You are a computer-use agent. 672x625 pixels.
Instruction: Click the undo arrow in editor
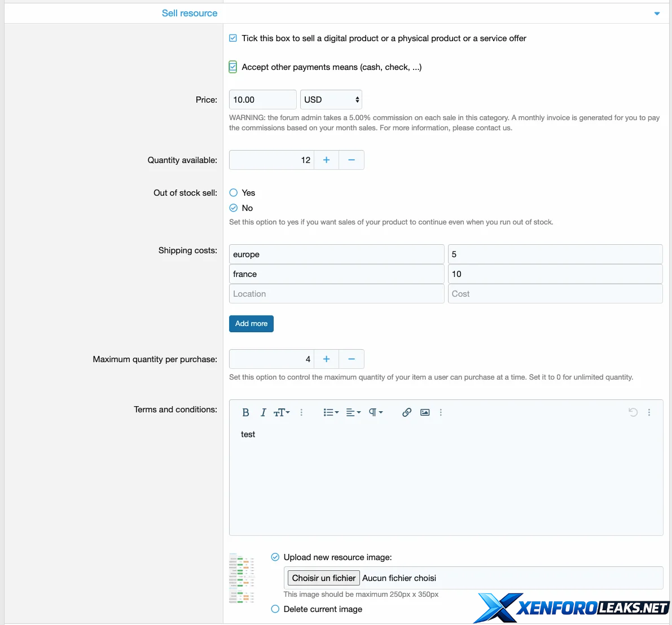633,412
